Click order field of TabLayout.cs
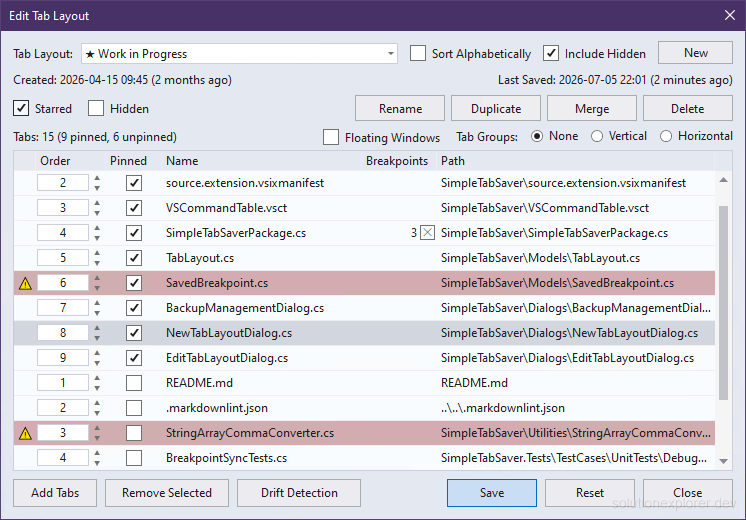The width and height of the screenshot is (746, 520). click(x=63, y=258)
